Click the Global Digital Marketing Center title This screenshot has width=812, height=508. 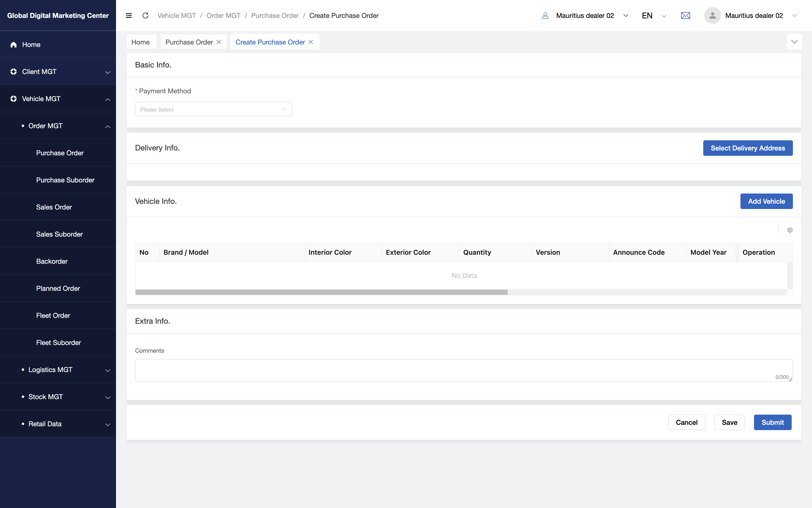58,15
